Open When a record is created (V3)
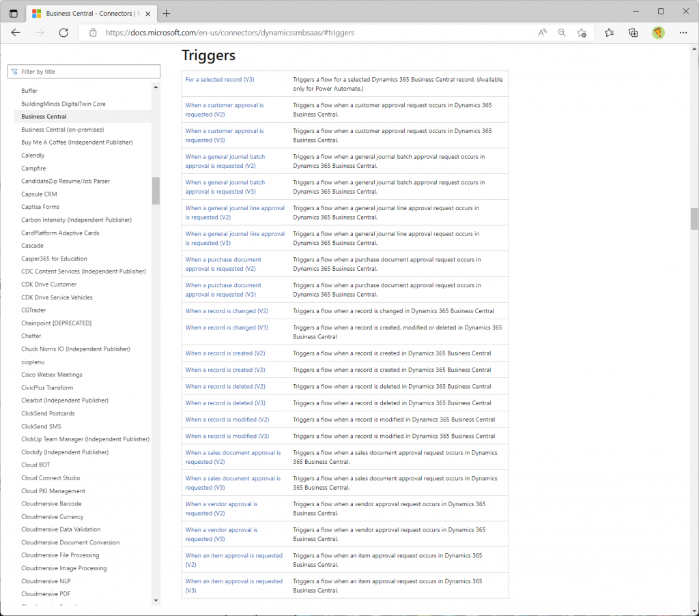Image resolution: width=699 pixels, height=616 pixels. point(225,370)
